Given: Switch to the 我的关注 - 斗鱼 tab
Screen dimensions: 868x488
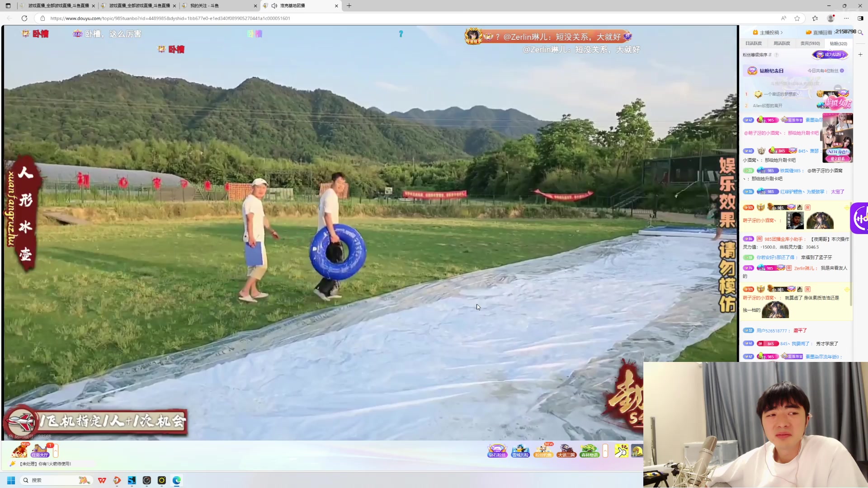Looking at the screenshot, I should coord(220,6).
